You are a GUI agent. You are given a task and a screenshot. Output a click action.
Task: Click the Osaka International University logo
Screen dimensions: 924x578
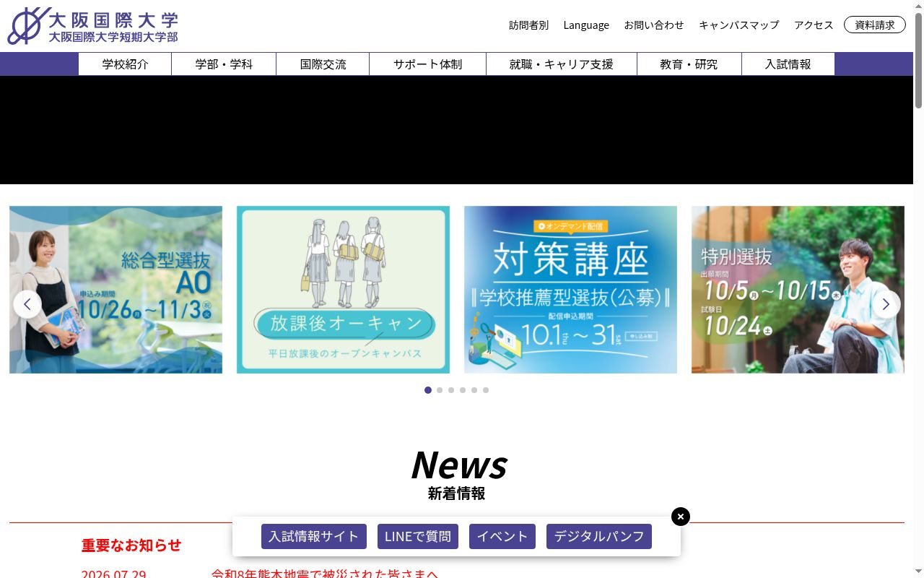(x=92, y=26)
